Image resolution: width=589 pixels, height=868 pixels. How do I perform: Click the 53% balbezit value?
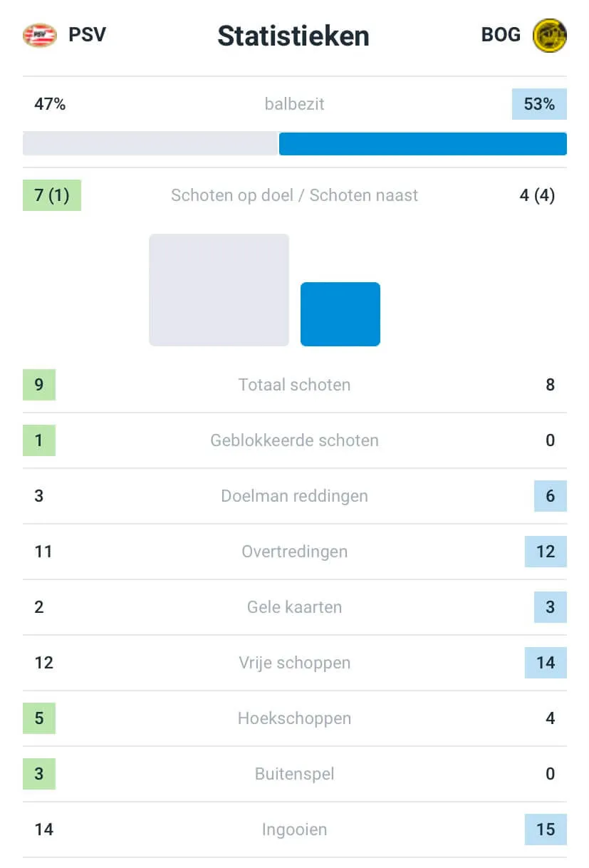pyautogui.click(x=539, y=104)
